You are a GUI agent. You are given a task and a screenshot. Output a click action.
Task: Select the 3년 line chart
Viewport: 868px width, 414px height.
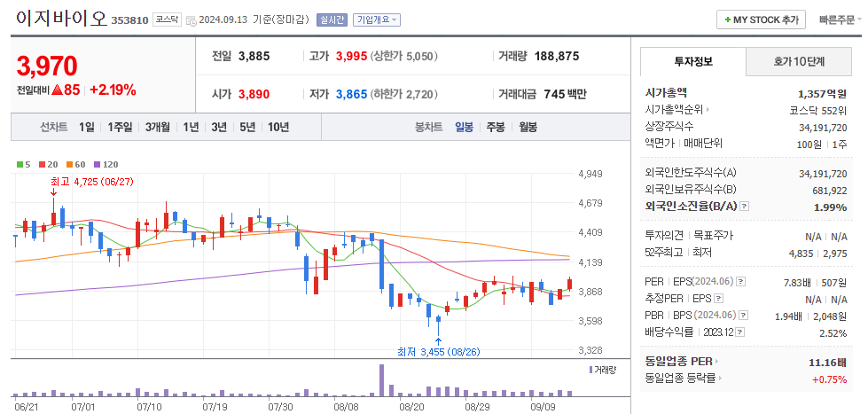click(x=219, y=127)
